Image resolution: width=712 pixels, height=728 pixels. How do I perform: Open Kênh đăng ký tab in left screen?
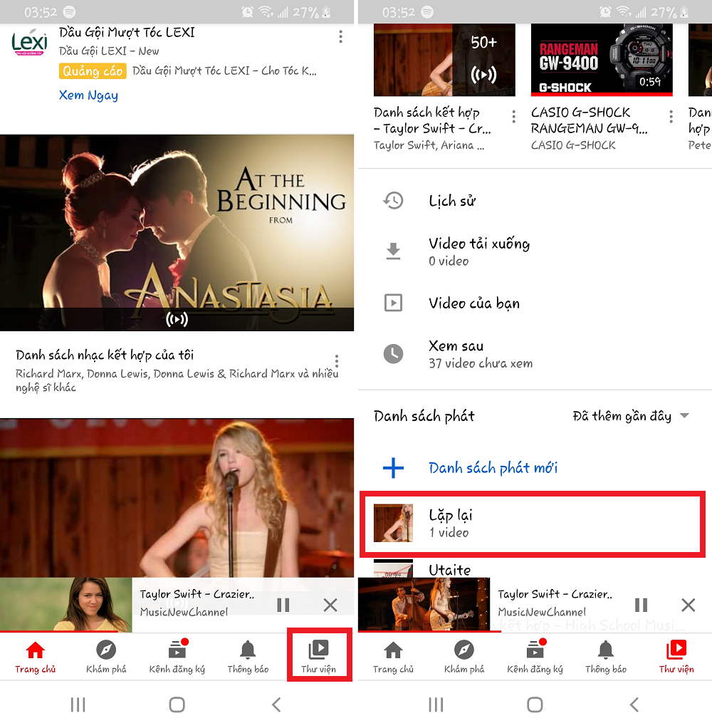tap(177, 657)
